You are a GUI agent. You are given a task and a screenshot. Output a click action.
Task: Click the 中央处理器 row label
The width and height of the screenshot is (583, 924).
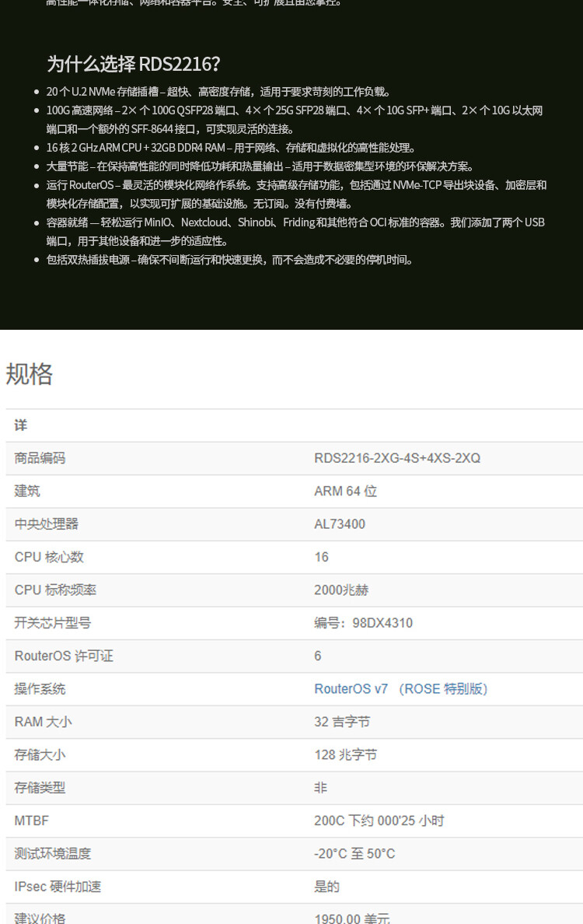click(x=47, y=524)
